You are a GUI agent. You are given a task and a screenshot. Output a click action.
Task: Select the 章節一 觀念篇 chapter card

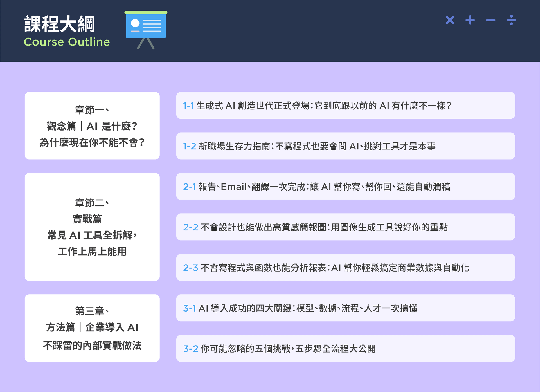click(92, 126)
